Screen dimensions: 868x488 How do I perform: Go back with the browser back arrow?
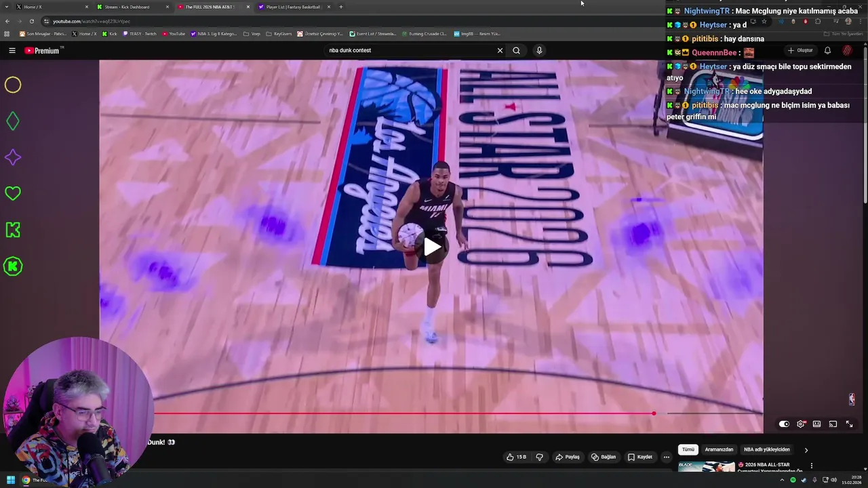click(x=7, y=21)
